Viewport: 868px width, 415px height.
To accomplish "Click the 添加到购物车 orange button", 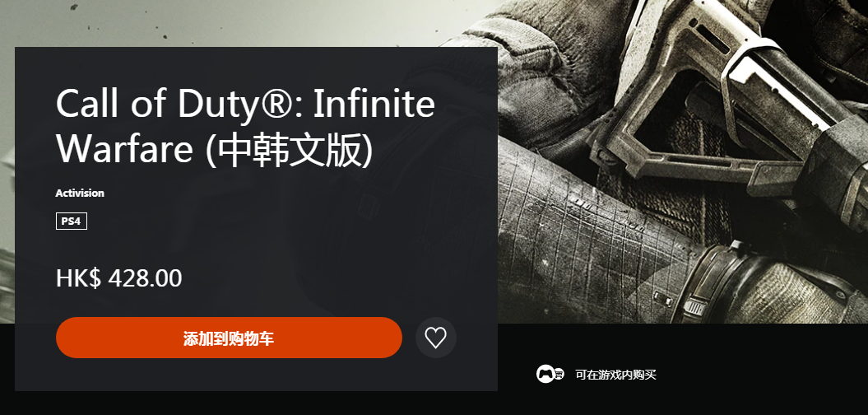I will (229, 338).
